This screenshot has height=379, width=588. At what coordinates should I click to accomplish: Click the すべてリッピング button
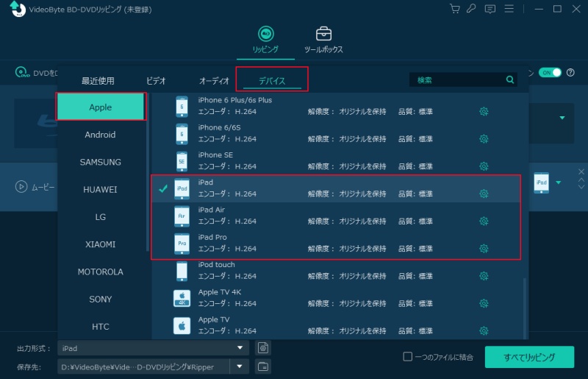click(x=529, y=357)
